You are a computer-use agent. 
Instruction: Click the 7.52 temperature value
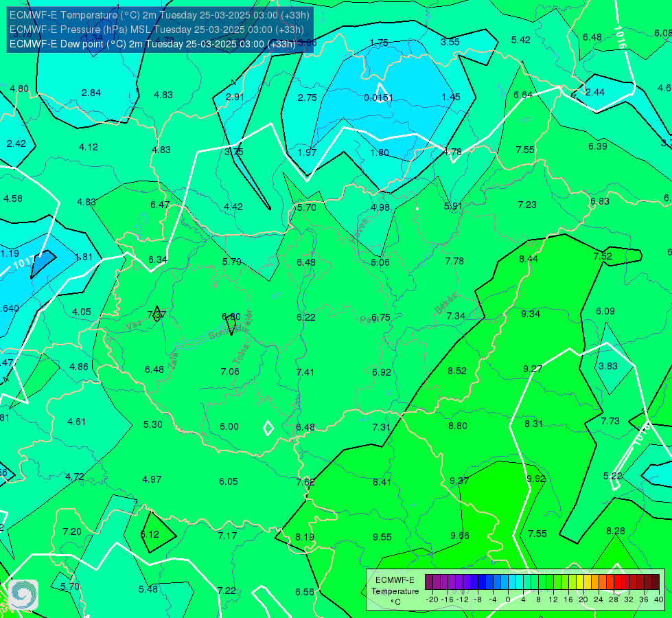tap(603, 256)
